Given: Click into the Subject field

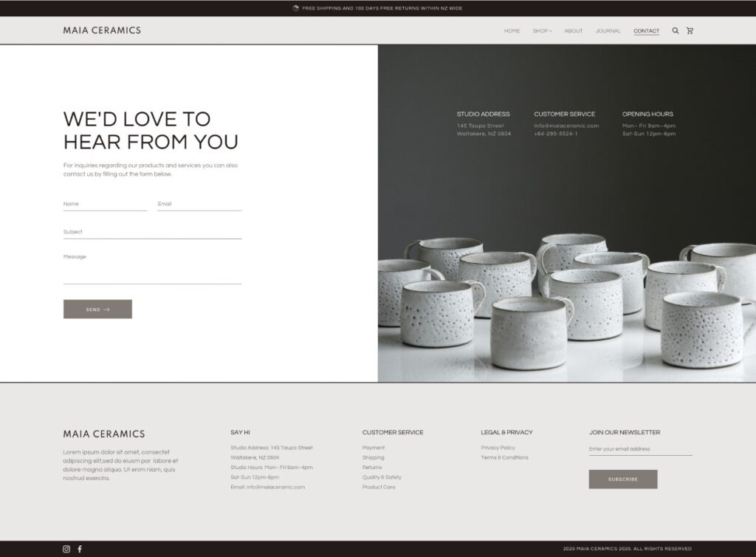Looking at the screenshot, I should pyautogui.click(x=152, y=233).
